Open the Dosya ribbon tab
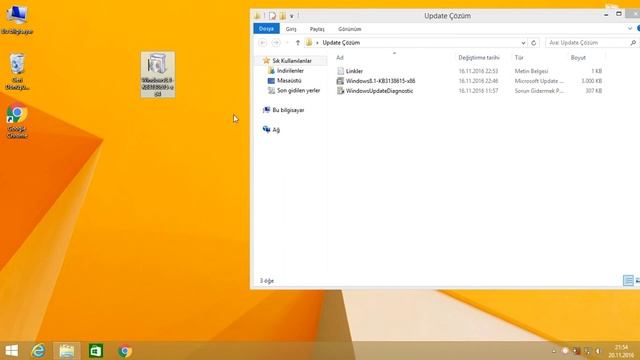 point(266,29)
